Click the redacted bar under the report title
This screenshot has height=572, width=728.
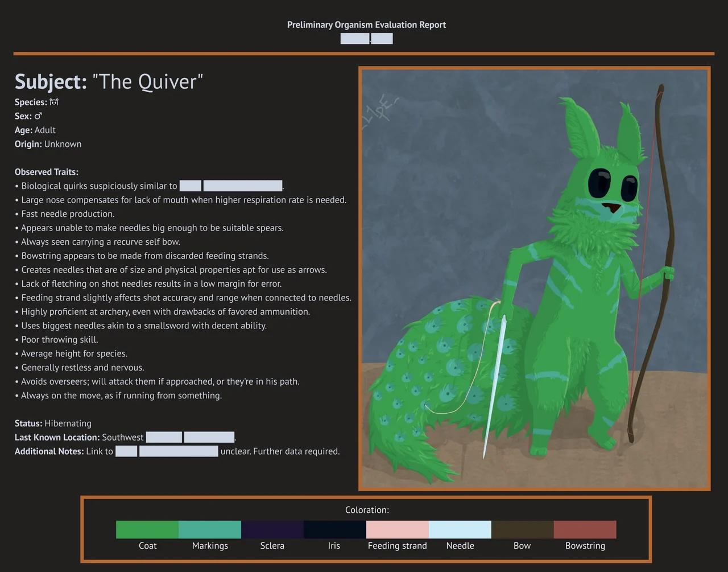pyautogui.click(x=366, y=38)
